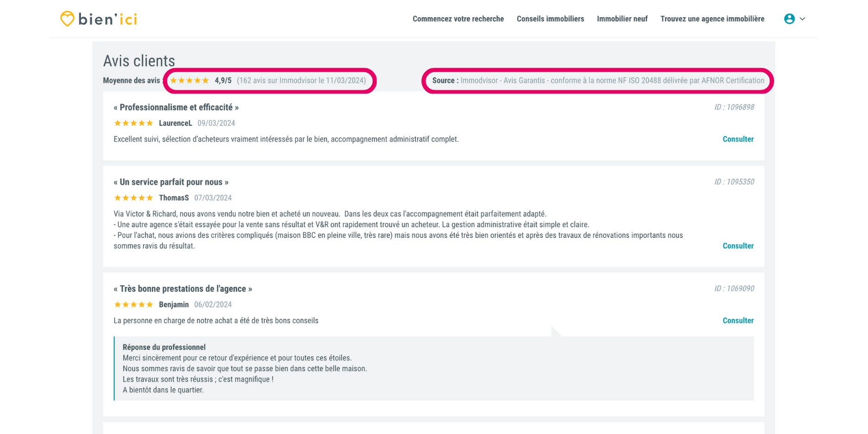Screen dimensions: 868x434
Task: Click review title Professionnalisme et efficacité
Action: coord(176,107)
